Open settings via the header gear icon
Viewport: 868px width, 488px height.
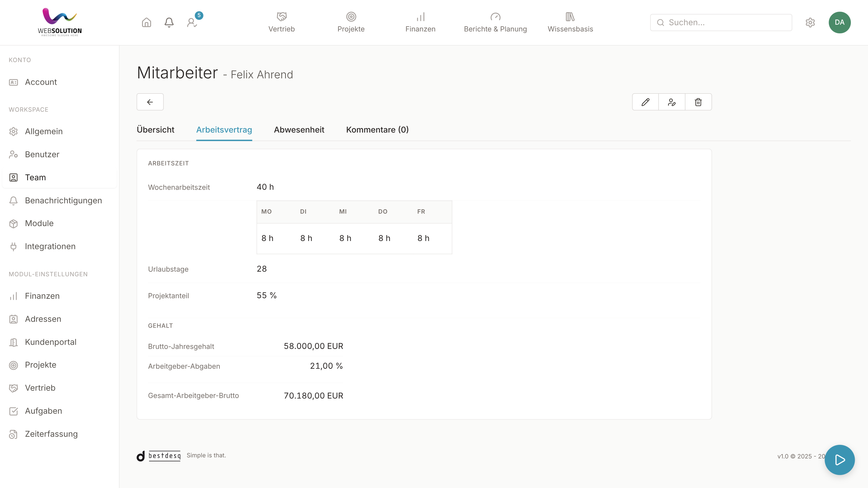click(x=810, y=23)
